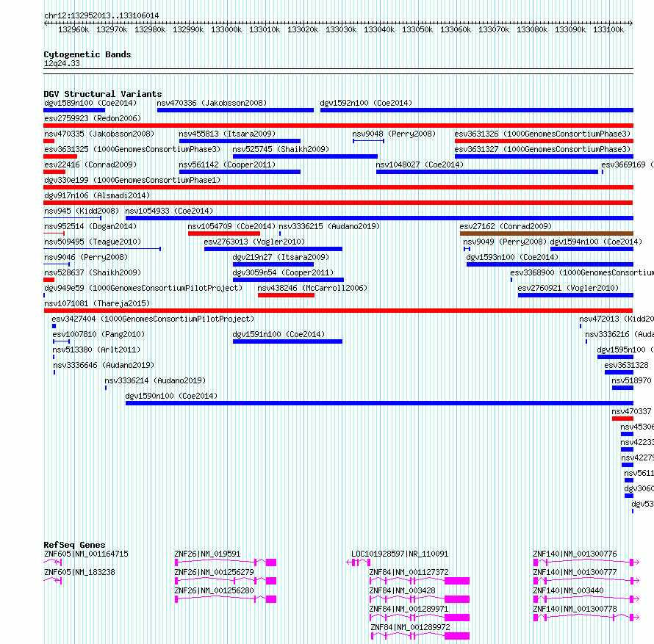Click LOC101928597|NR_110091 gene label
Image resolution: width=654 pixels, height=644 pixels.
click(400, 554)
